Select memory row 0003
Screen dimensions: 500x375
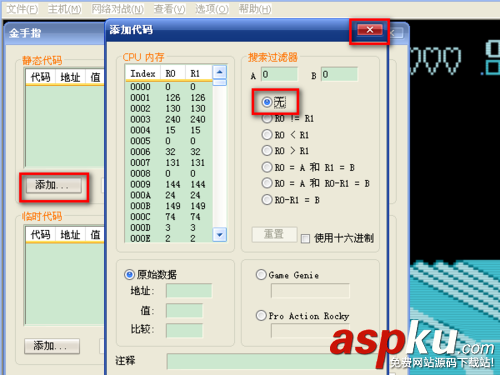[x=169, y=119]
